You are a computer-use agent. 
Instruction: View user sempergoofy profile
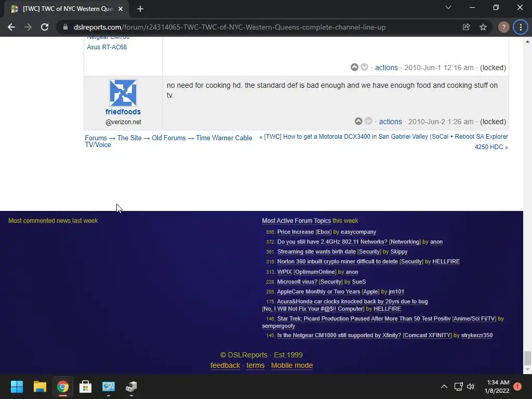point(278,326)
